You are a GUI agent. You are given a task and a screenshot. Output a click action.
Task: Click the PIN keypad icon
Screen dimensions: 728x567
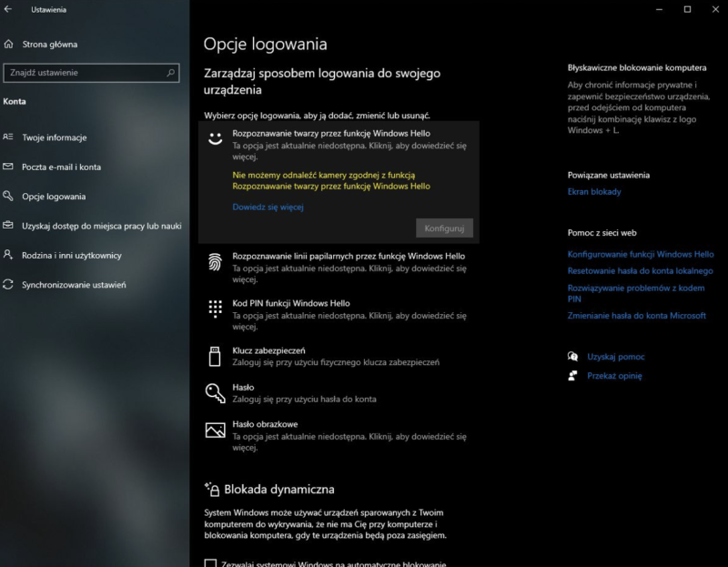pos(215,309)
